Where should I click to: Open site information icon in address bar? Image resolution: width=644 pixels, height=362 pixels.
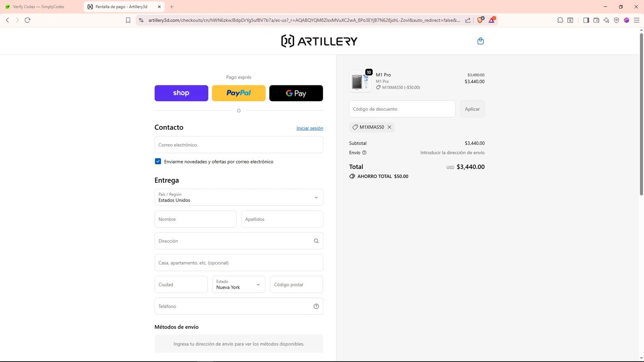[141, 20]
